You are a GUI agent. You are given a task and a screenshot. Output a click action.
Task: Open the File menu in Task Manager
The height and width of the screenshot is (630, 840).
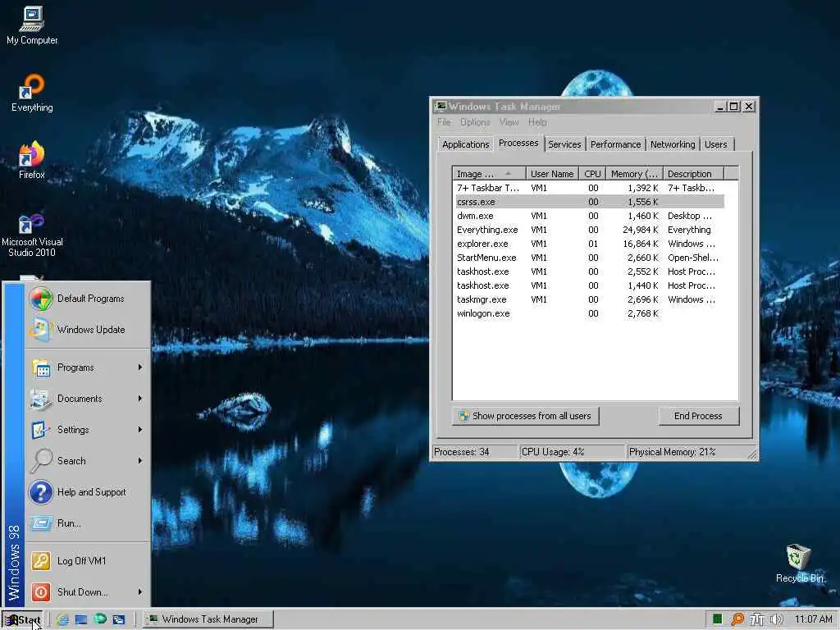click(x=444, y=122)
